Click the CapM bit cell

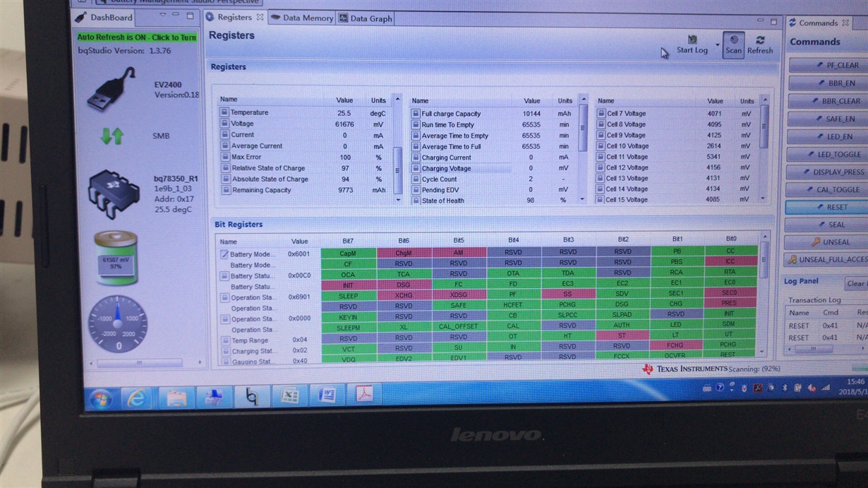coord(348,252)
